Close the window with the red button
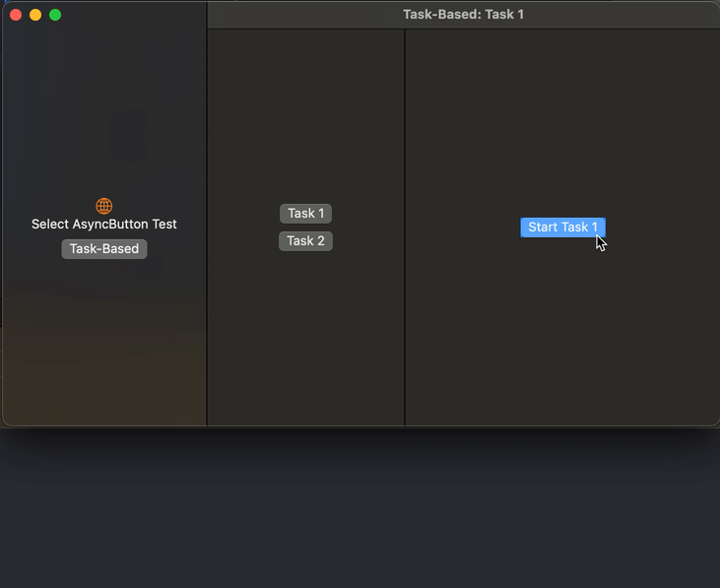 (16, 15)
